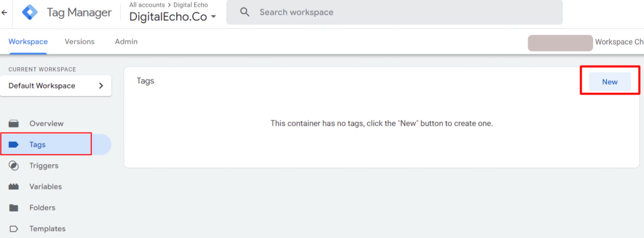Screen dimensions: 644x238
Task: Click the New tag button
Action: (609, 82)
